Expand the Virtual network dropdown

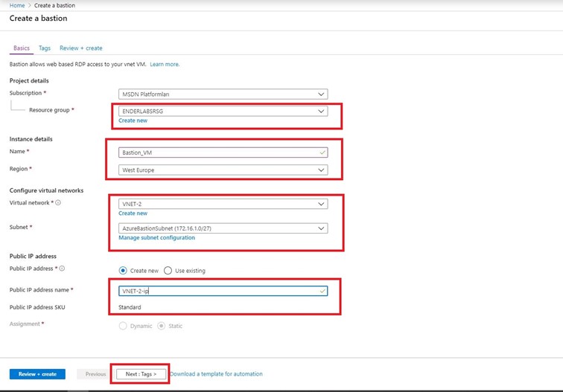pyautogui.click(x=223, y=204)
